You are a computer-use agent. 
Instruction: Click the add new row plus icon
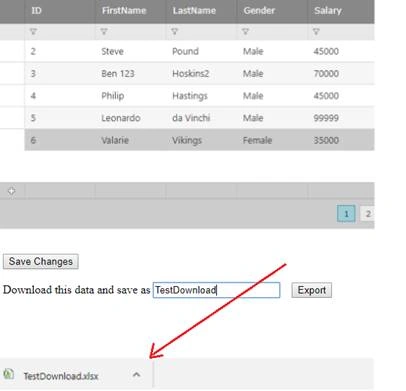click(x=12, y=191)
